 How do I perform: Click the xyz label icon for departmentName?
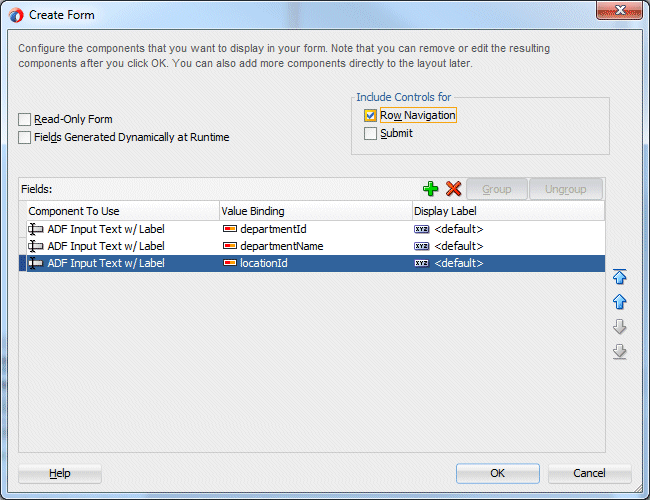(x=422, y=246)
